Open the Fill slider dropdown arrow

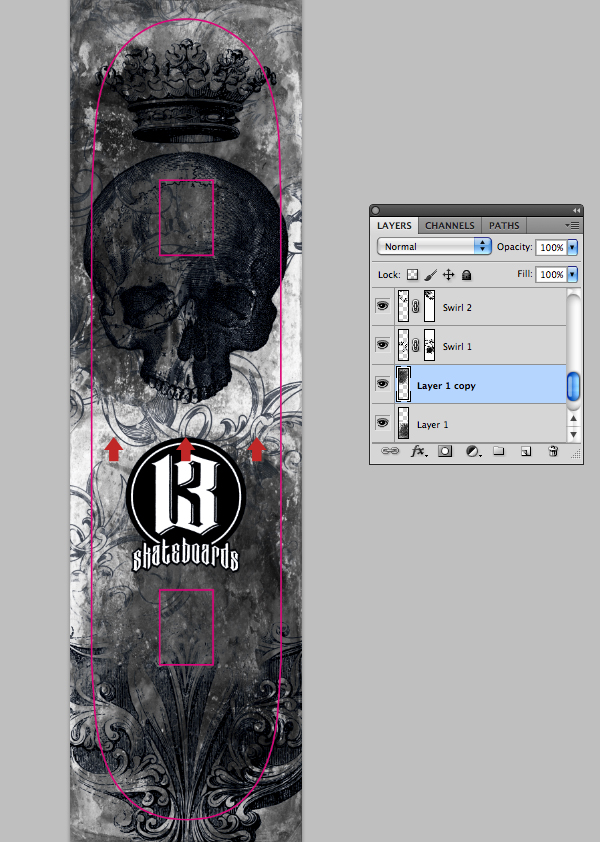[573, 274]
